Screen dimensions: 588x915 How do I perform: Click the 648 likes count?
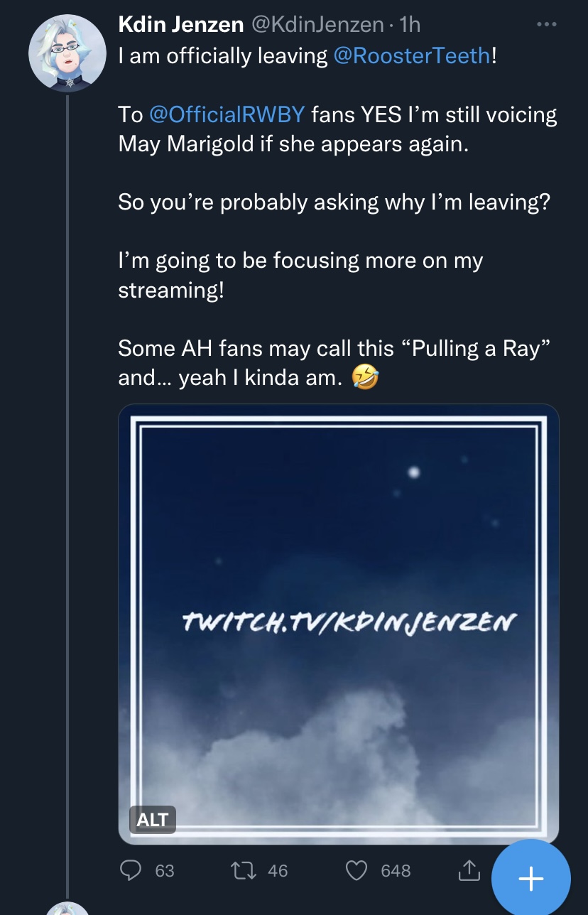[396, 870]
